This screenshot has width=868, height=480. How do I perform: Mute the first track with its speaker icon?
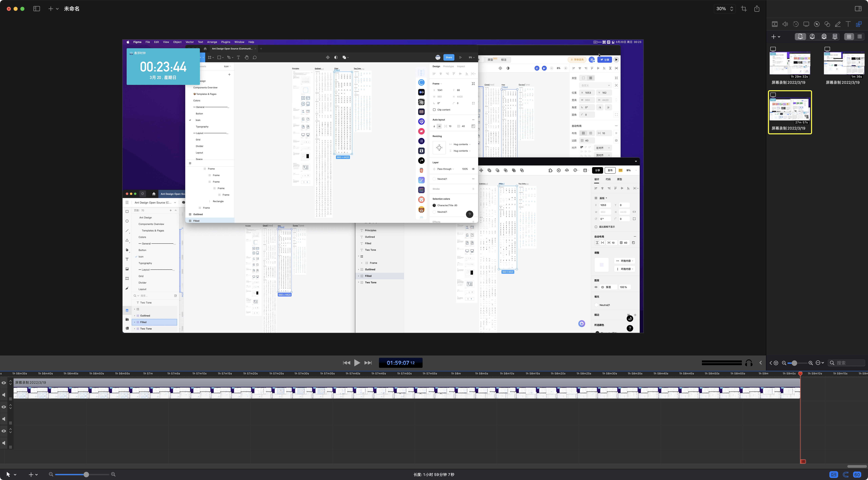pos(4,395)
